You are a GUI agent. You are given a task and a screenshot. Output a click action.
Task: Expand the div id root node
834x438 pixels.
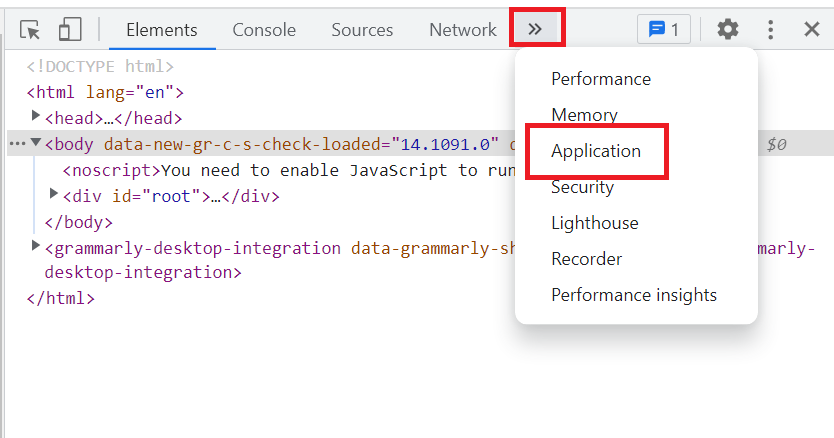tap(55, 194)
